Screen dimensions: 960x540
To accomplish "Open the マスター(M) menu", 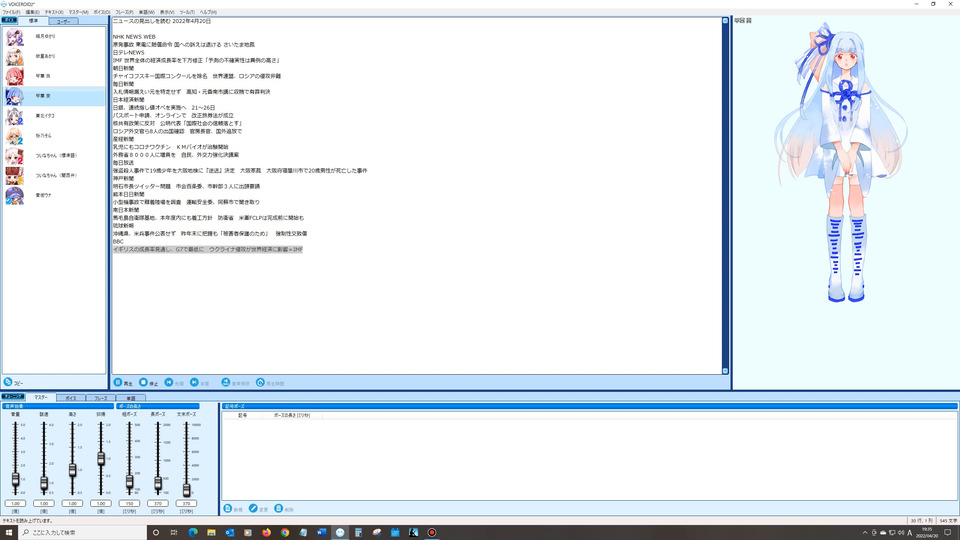I will 78,12.
